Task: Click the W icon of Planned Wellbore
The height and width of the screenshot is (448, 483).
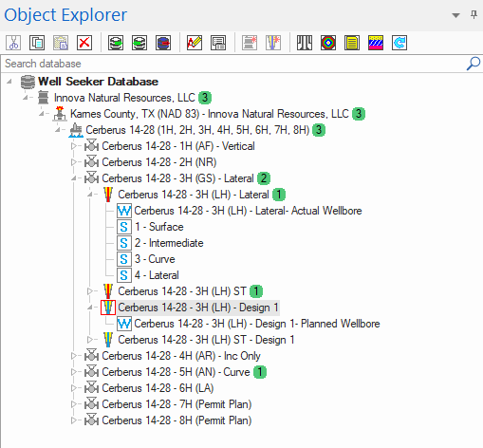Action: (x=124, y=324)
